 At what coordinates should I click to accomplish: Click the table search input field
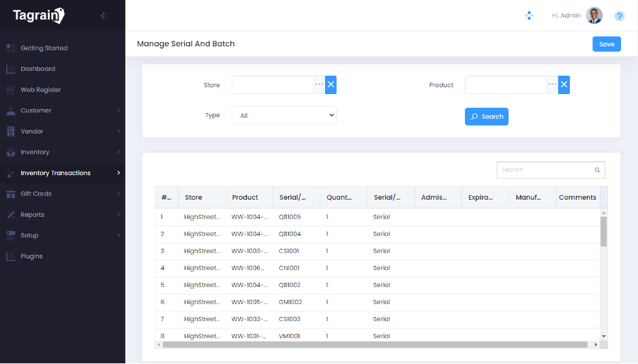[545, 170]
